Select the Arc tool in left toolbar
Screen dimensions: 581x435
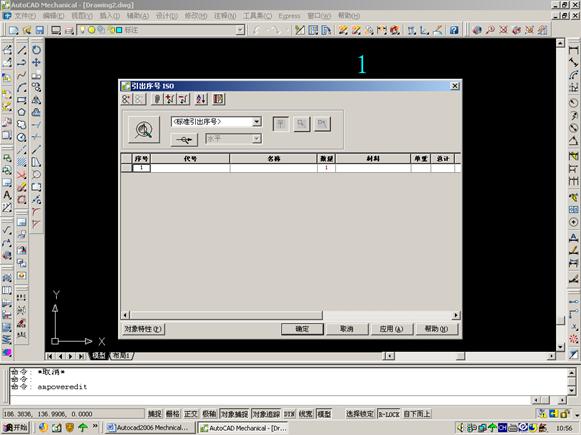pos(21,87)
